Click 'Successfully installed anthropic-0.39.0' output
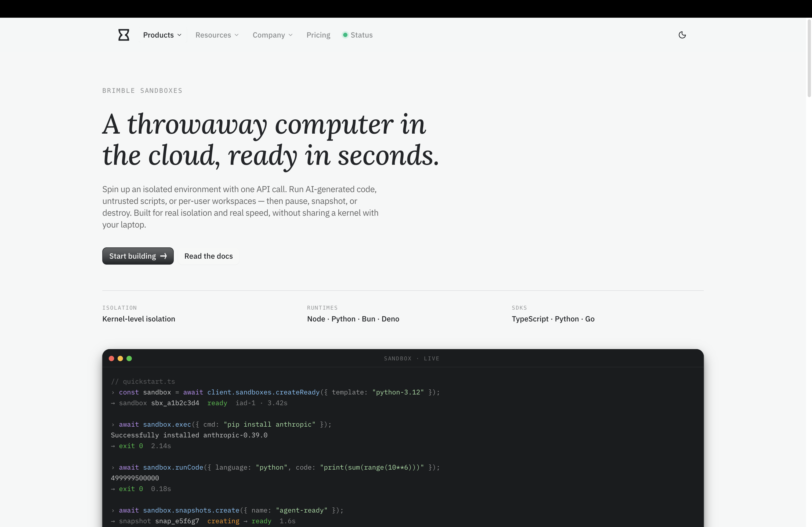This screenshot has width=812, height=527. point(189,435)
